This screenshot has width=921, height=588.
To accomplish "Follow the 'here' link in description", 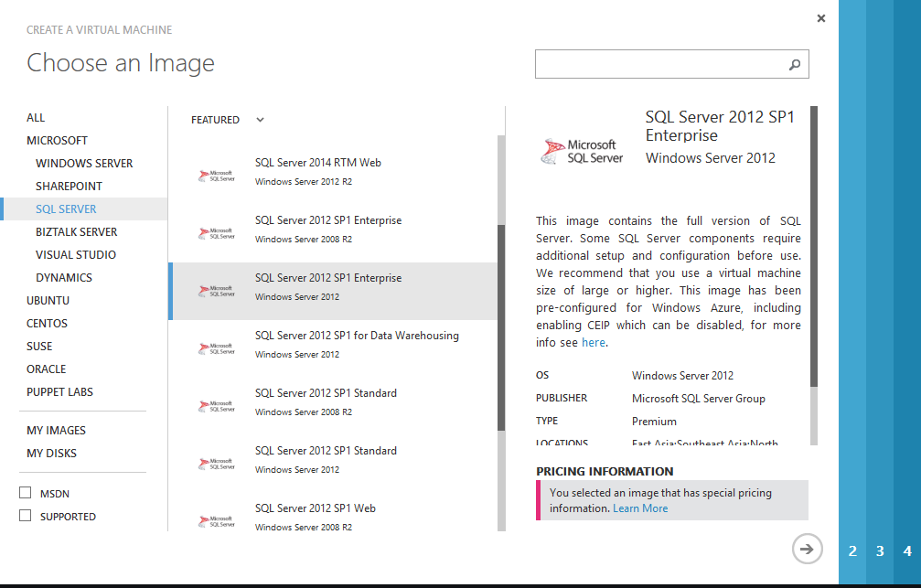I will point(594,342).
